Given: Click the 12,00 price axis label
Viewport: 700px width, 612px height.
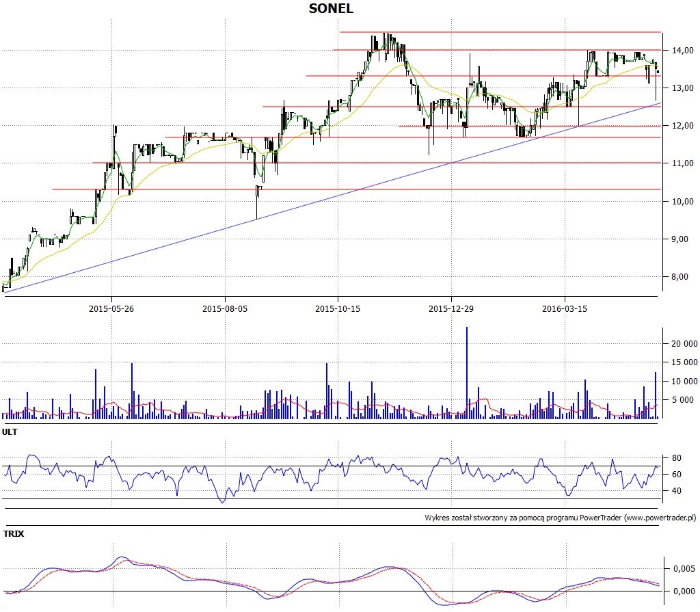Looking at the screenshot, I should [683, 126].
